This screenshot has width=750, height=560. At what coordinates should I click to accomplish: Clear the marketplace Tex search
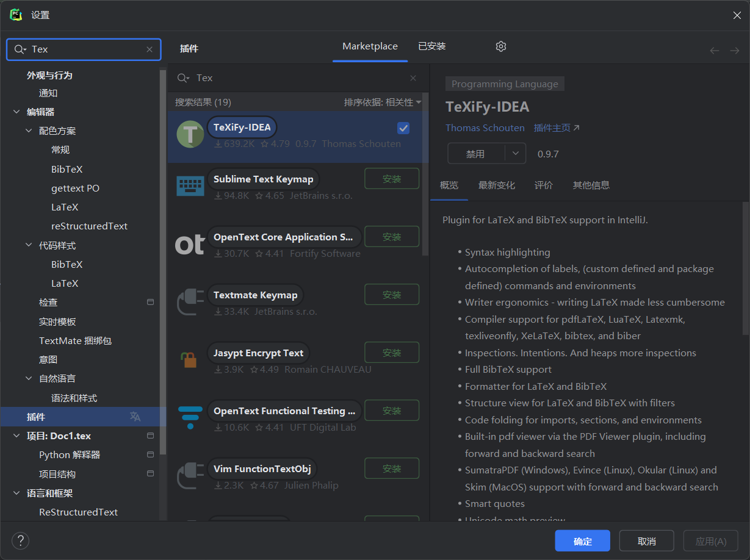click(x=413, y=78)
